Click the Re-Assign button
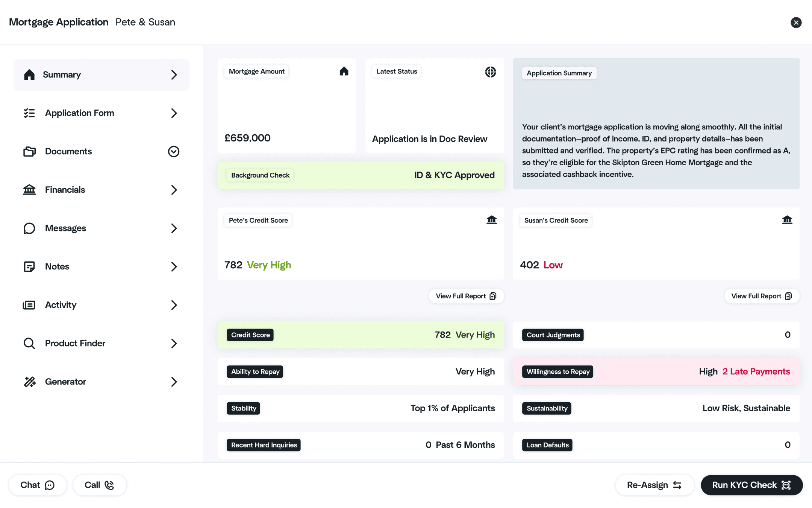This screenshot has width=812, height=508. click(654, 485)
